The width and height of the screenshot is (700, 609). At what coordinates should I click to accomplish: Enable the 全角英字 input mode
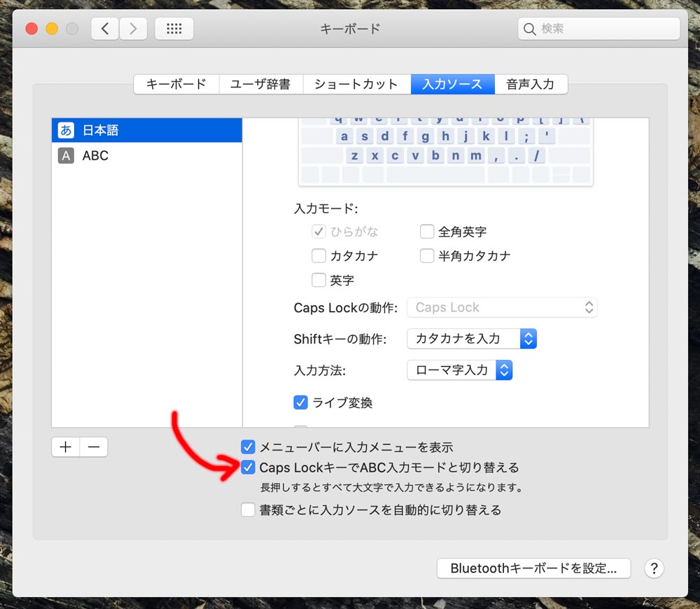[427, 232]
